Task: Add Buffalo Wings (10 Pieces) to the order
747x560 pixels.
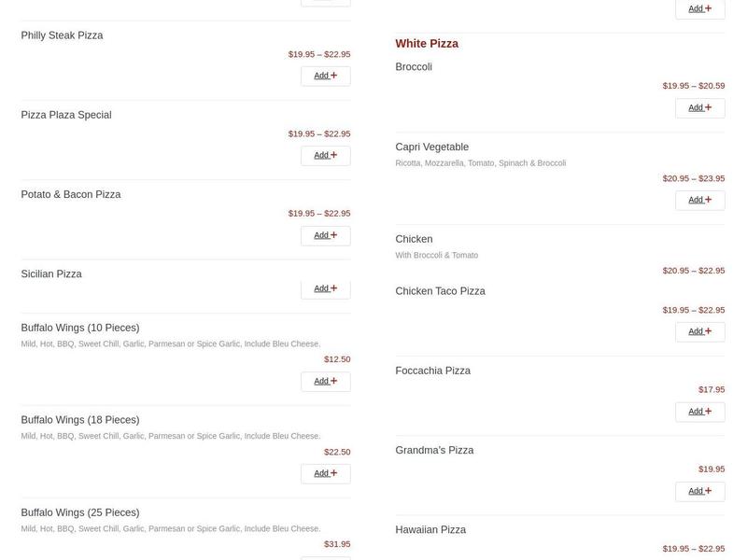Action: coord(325,380)
